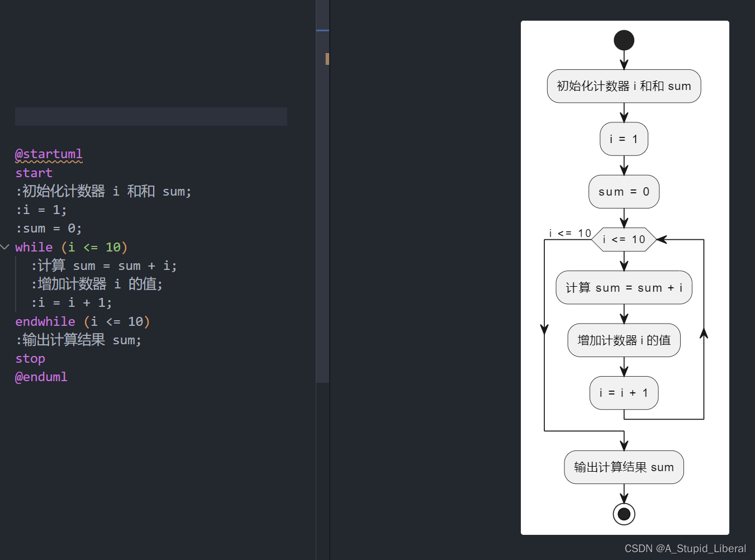Click the editor minimap scrollbar strip
The height and width of the screenshot is (560, 755).
[x=322, y=191]
